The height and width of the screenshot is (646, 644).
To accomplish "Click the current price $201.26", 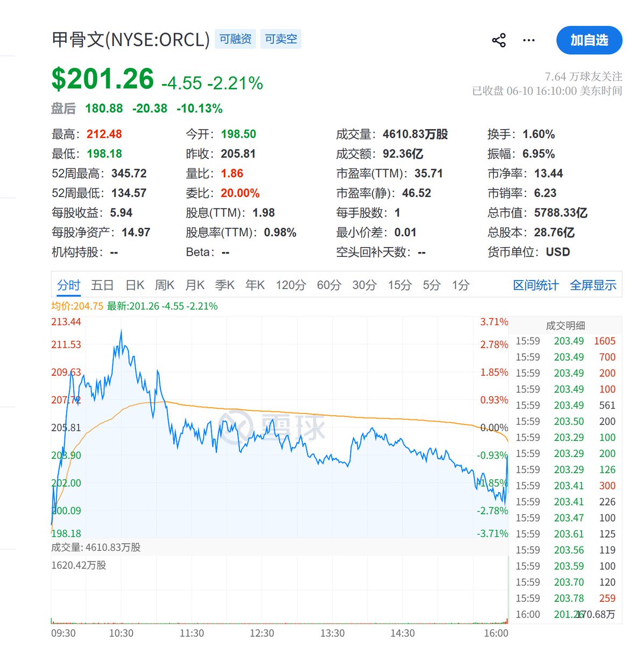I will tap(103, 79).
